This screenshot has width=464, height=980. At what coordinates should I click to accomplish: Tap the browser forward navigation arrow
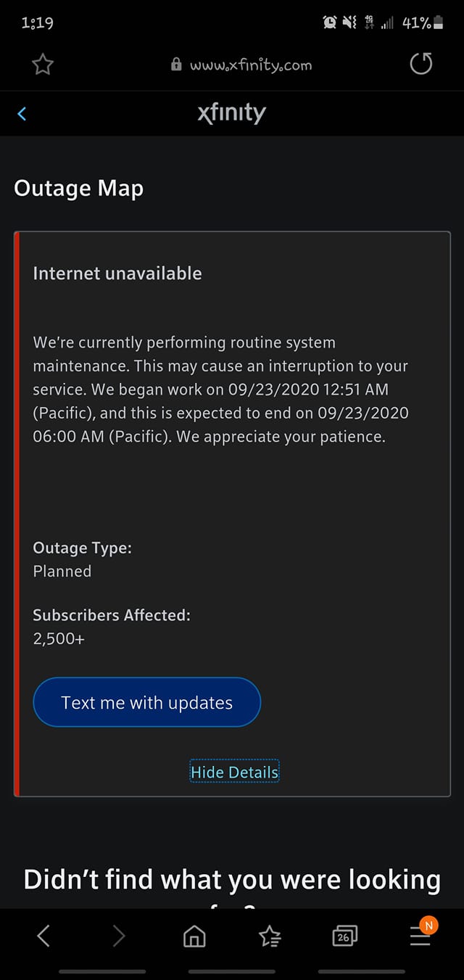pyautogui.click(x=119, y=936)
